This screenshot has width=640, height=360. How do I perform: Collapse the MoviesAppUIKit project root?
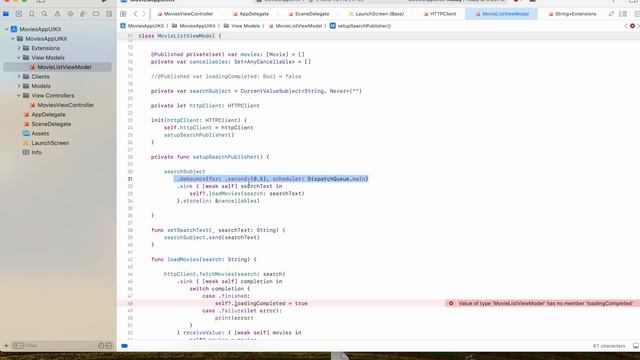pos(7,29)
